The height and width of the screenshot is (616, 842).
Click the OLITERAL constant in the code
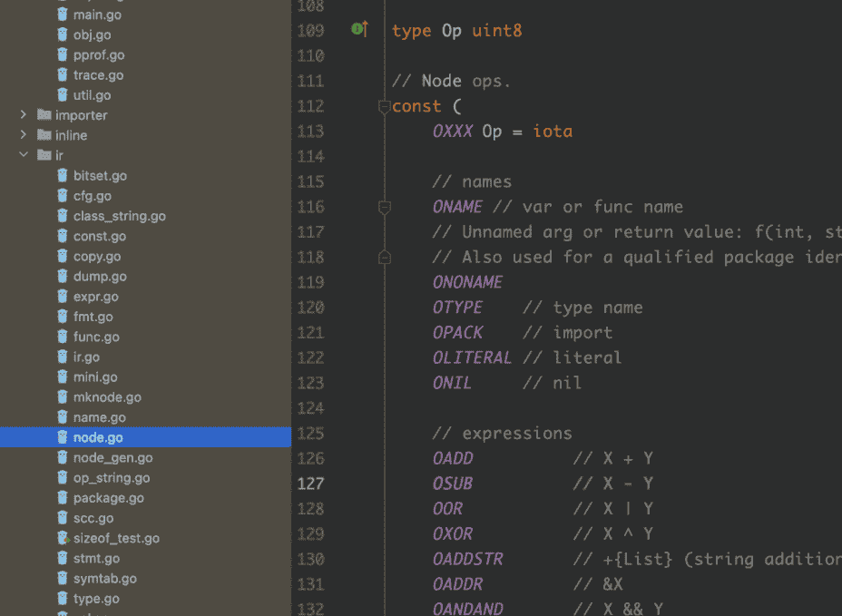point(472,357)
